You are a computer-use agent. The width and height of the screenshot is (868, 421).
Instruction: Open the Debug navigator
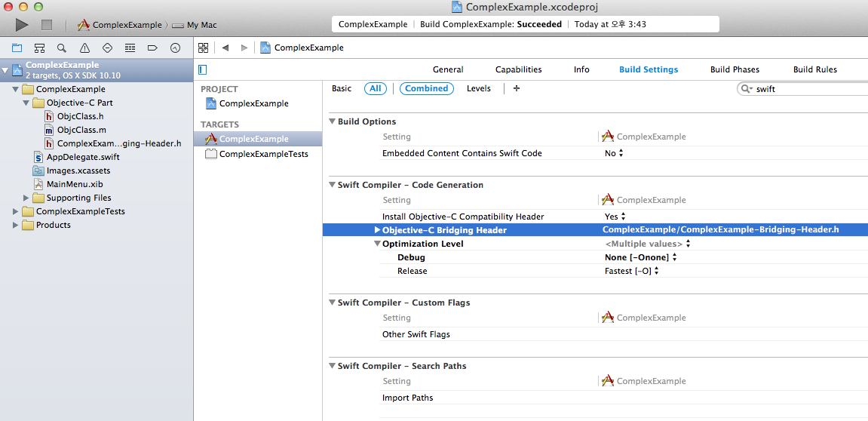tap(130, 48)
